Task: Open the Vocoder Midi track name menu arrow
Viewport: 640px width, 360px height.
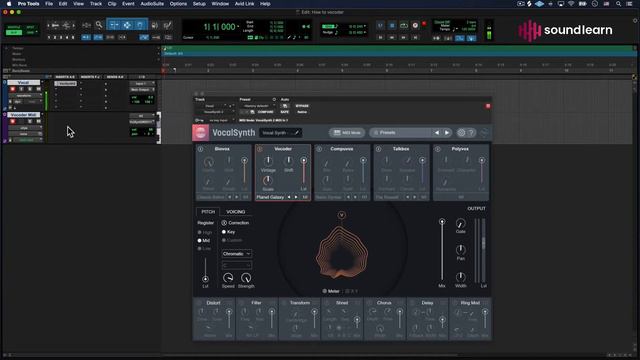Action: (42, 115)
